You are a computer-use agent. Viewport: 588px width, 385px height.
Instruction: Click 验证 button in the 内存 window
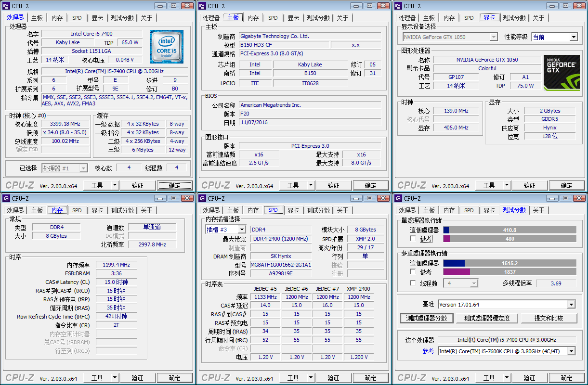[x=137, y=378]
